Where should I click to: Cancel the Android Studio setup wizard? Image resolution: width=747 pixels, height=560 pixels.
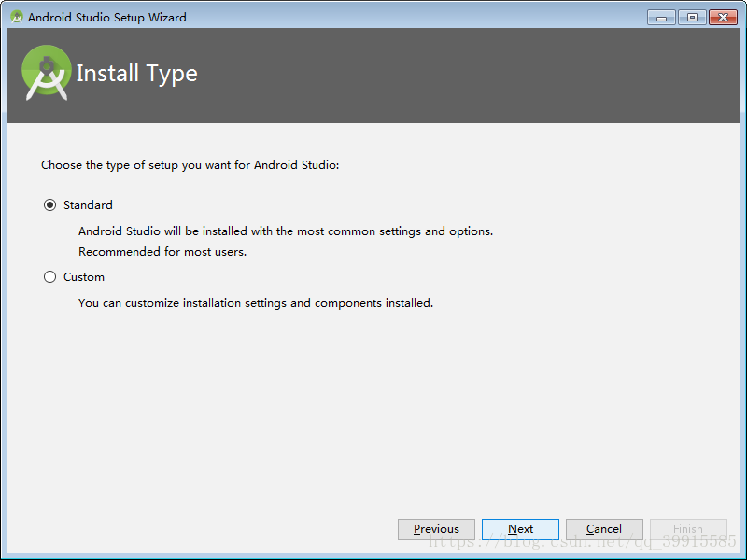604,529
